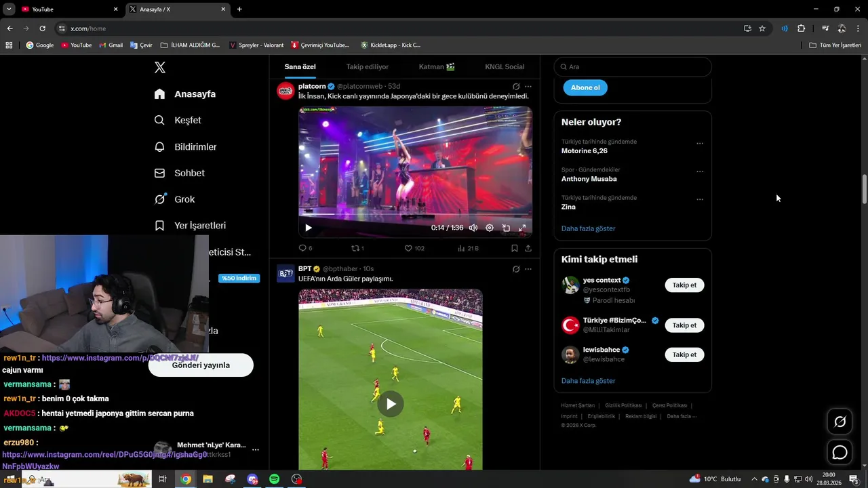
Task: Open the Gizlilik Politikası footer link
Action: point(623,405)
